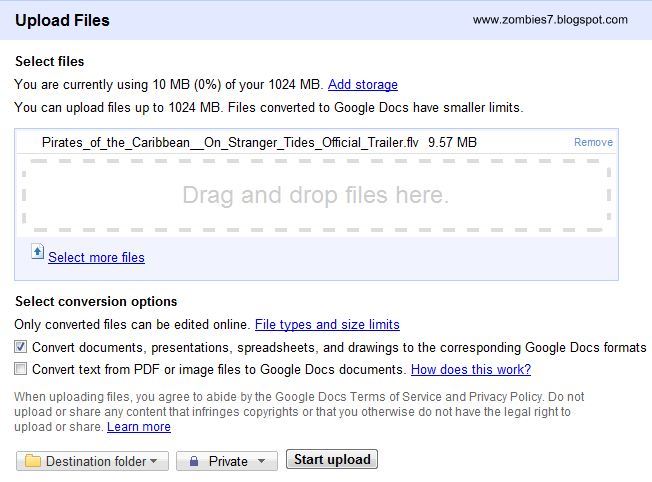Click the Private label on sharing button
This screenshot has height=482, width=652.
228,461
